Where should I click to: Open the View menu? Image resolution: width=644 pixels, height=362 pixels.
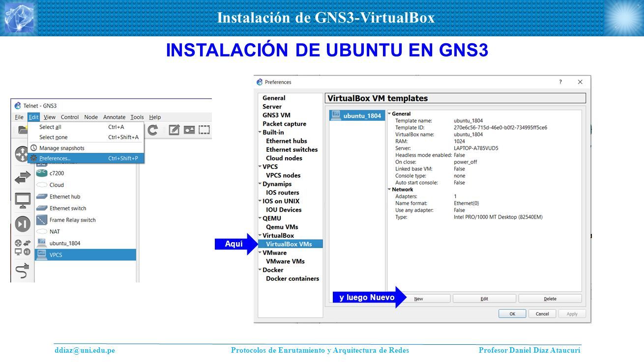tap(50, 117)
